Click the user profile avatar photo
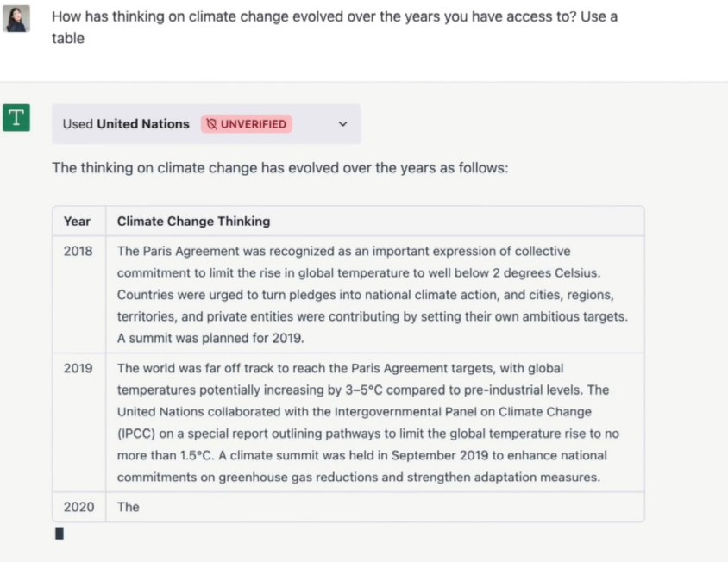The image size is (728, 562). (16, 18)
